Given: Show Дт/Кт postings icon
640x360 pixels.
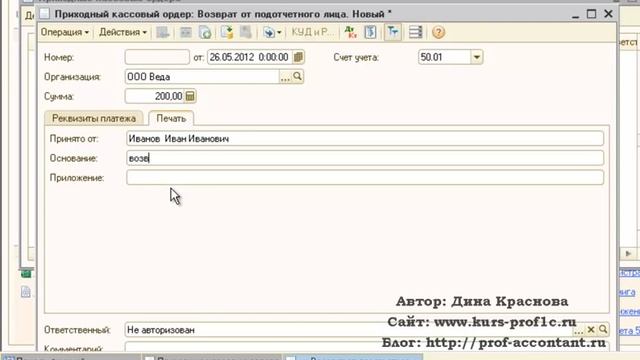Looking at the screenshot, I should click(x=351, y=32).
